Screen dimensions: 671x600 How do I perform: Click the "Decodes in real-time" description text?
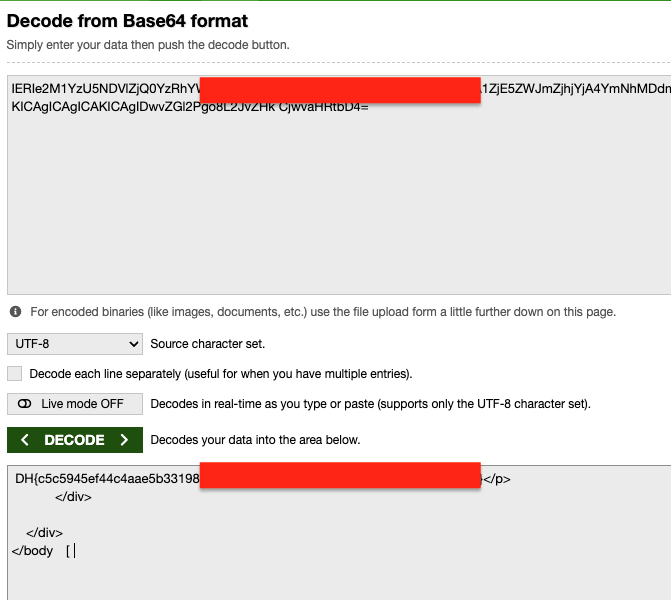click(370, 404)
